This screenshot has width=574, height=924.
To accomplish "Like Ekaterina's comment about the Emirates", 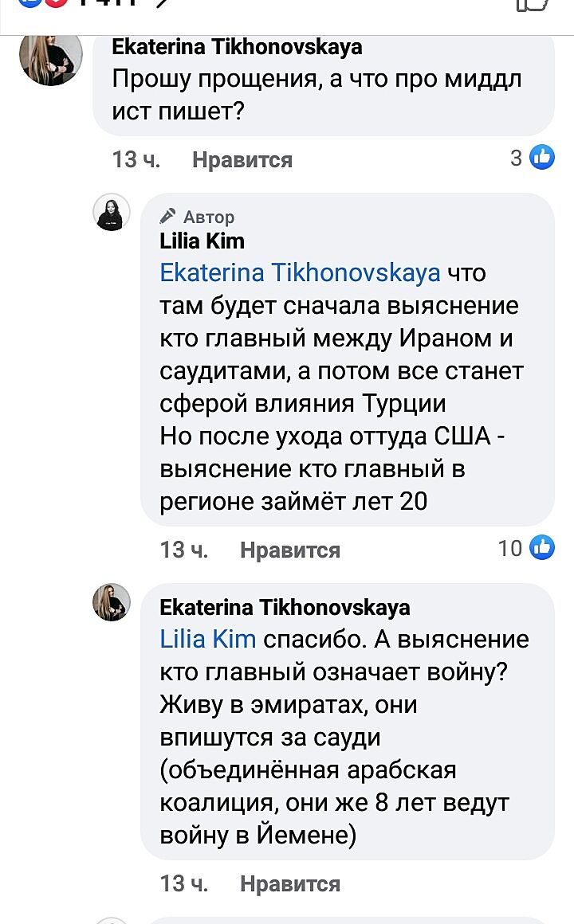I will tap(289, 883).
